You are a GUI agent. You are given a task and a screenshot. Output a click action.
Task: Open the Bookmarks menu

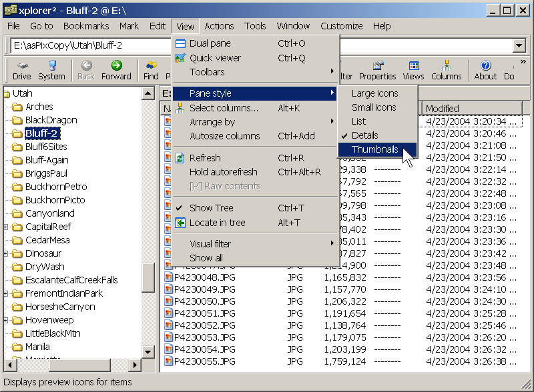pos(86,26)
